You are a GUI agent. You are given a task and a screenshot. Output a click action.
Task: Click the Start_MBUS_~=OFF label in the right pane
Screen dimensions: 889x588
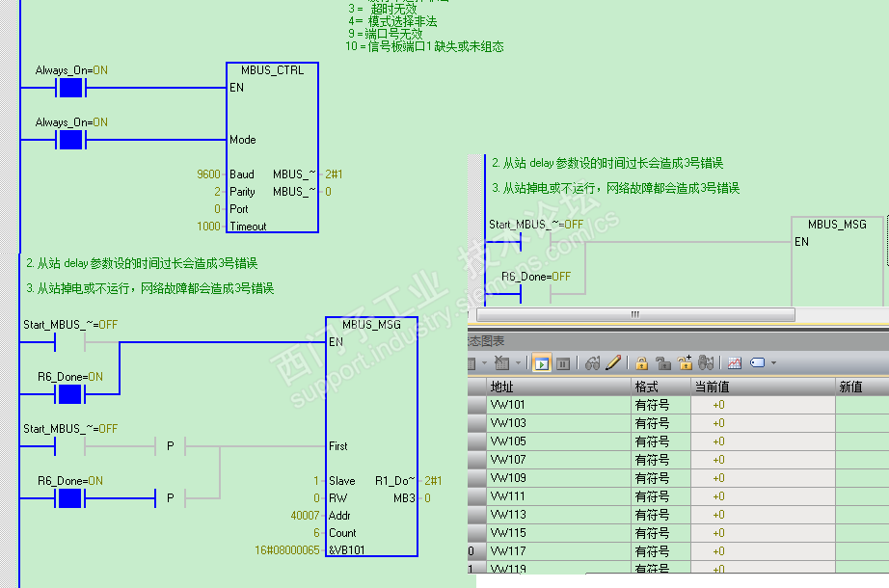[536, 225]
